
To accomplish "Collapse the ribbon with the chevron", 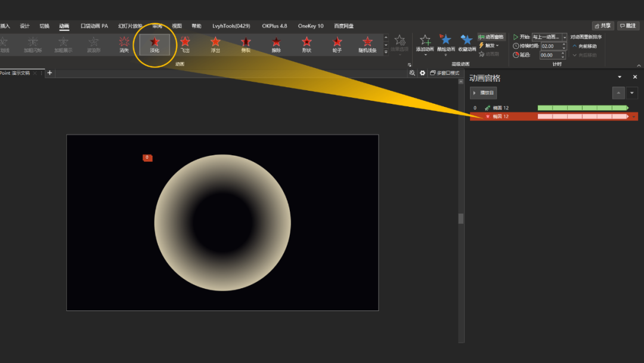I will tap(639, 65).
